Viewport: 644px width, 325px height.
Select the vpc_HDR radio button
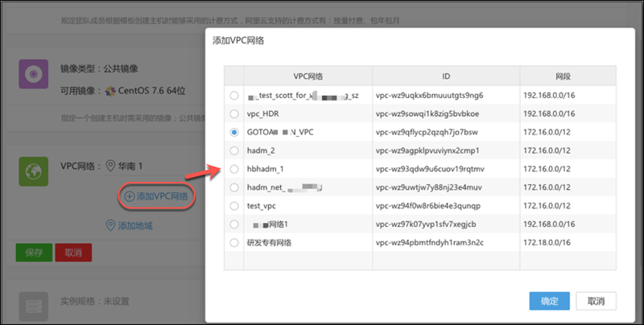coord(234,113)
